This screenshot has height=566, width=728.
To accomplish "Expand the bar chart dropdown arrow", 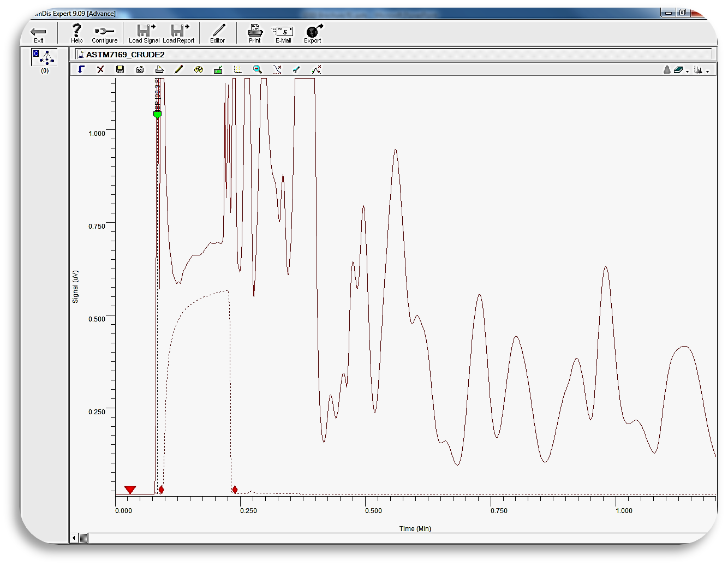I will pos(708,71).
